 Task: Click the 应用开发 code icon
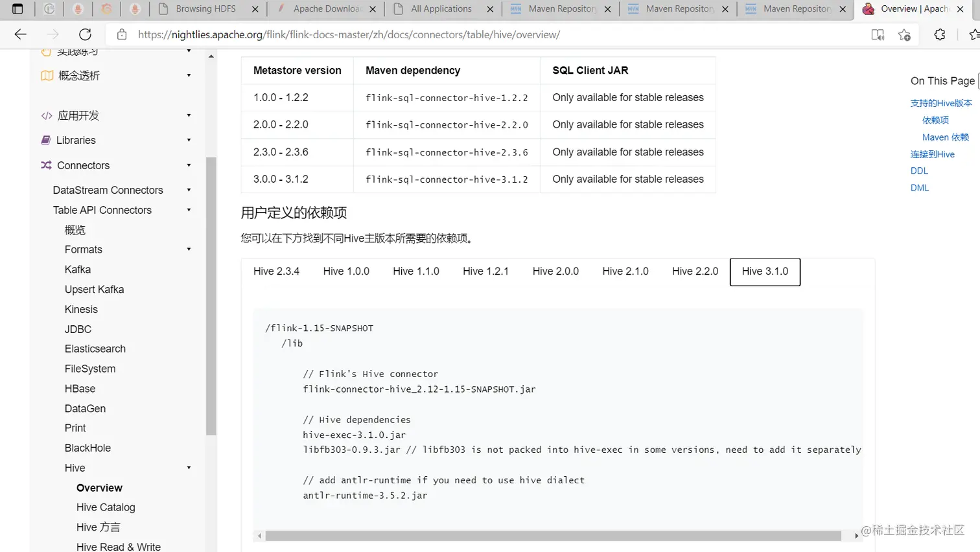pos(47,115)
